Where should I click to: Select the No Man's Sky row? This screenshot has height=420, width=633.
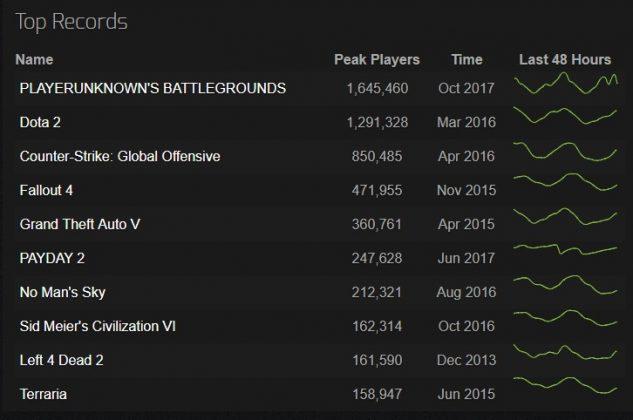[x=316, y=292]
